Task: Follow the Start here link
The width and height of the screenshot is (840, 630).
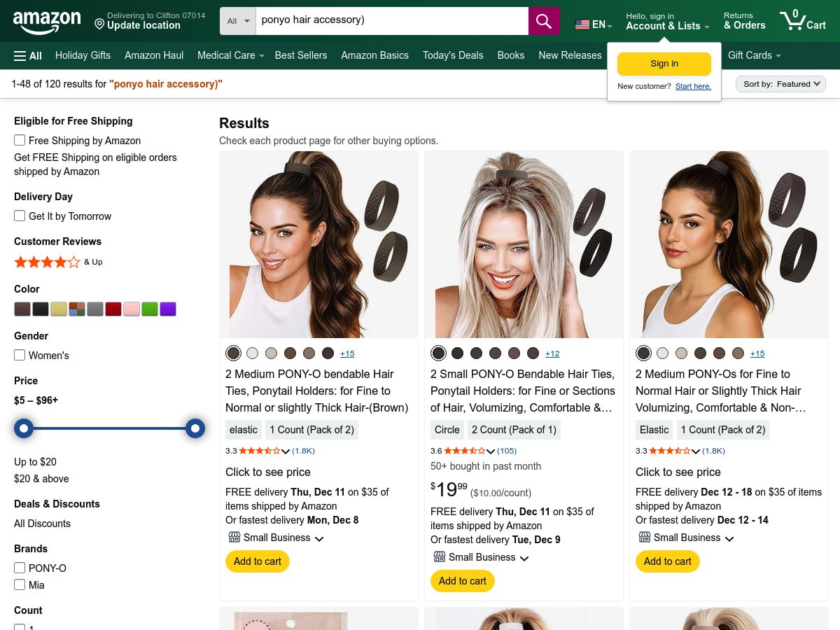Action: [x=693, y=86]
